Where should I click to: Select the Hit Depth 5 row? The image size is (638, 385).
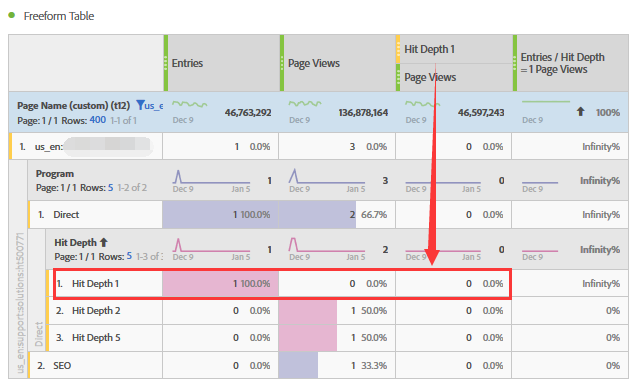tap(338, 338)
